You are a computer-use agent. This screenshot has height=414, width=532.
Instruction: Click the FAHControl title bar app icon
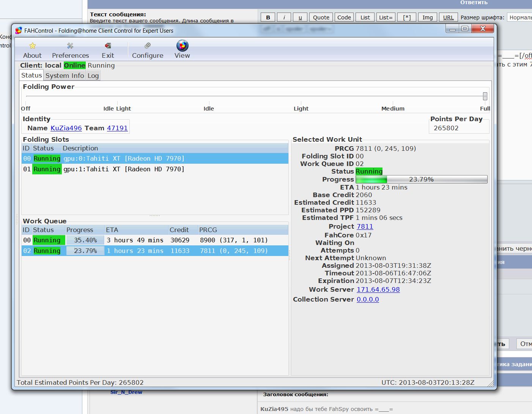coord(19,30)
